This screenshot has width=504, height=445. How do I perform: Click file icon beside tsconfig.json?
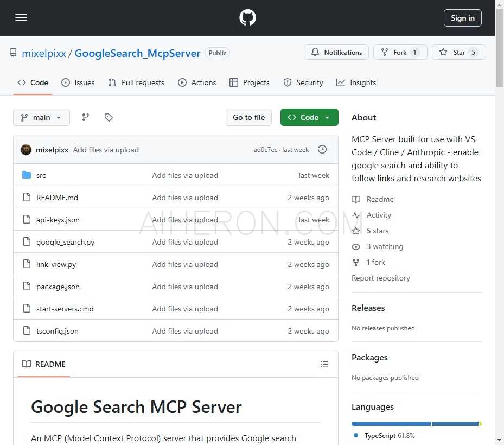click(x=27, y=330)
